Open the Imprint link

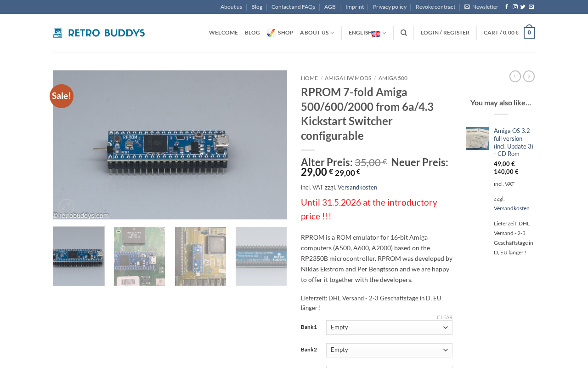pos(355,7)
